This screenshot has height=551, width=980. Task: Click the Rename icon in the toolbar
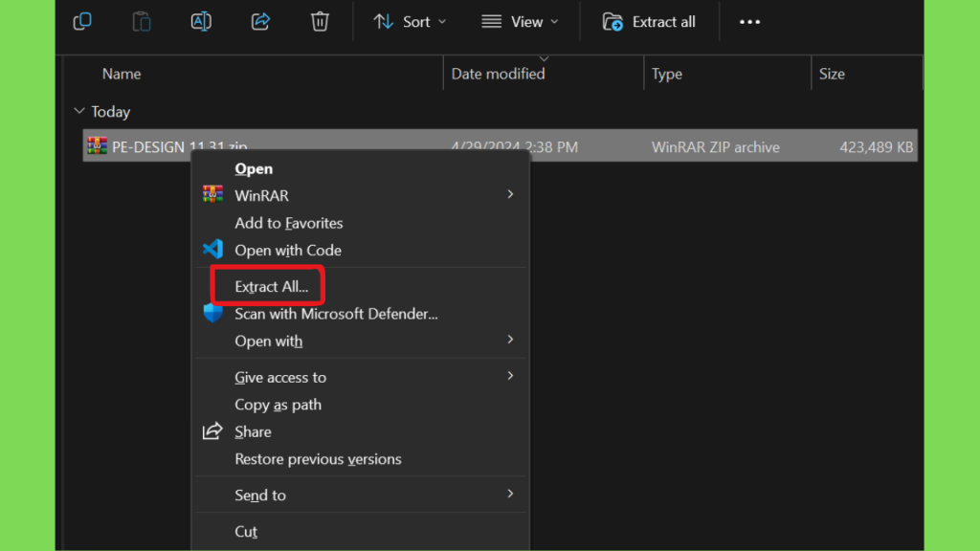pyautogui.click(x=201, y=22)
